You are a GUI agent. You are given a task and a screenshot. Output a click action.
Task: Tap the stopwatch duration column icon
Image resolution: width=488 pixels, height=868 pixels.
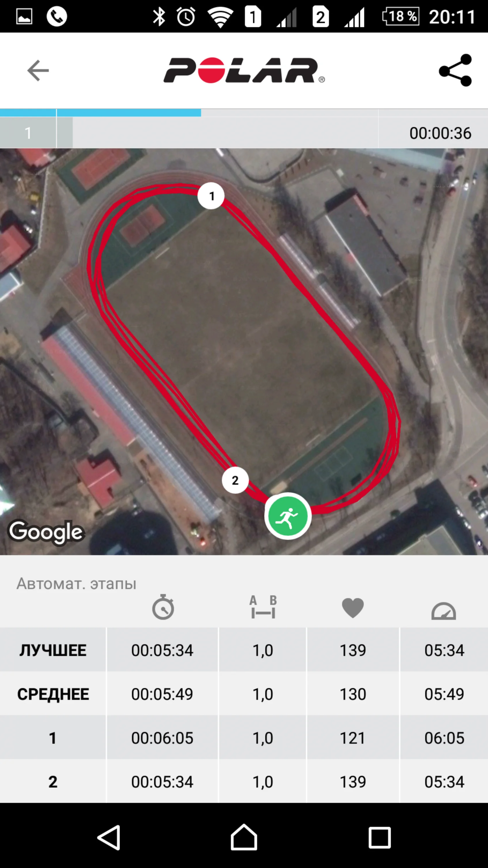click(x=163, y=607)
